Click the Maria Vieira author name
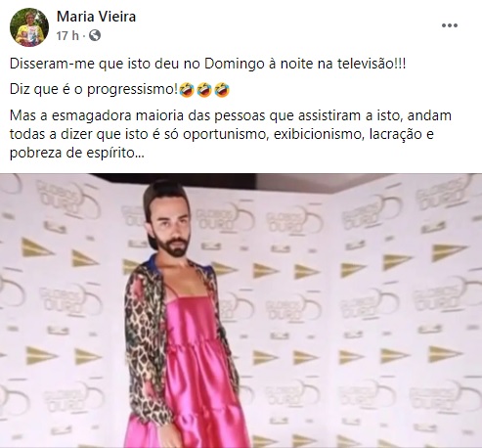The height and width of the screenshot is (448, 482). tap(96, 17)
